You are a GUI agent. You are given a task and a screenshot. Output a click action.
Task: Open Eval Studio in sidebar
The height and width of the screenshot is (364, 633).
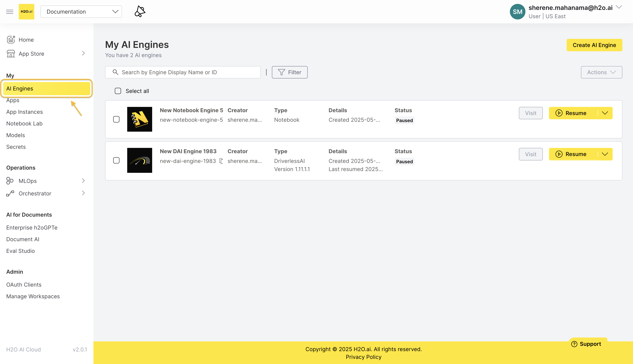[x=21, y=251]
